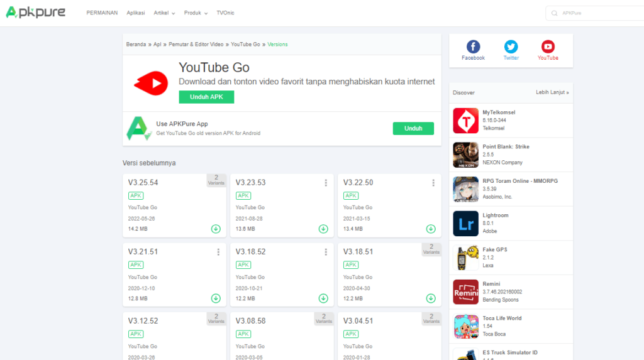Screen dimensions: 644x360
Task: Click the YouTube Go app icon
Action: [x=151, y=83]
